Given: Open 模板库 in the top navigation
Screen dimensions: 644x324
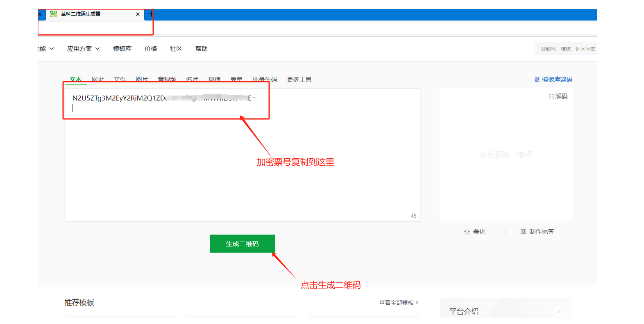Looking at the screenshot, I should [122, 49].
